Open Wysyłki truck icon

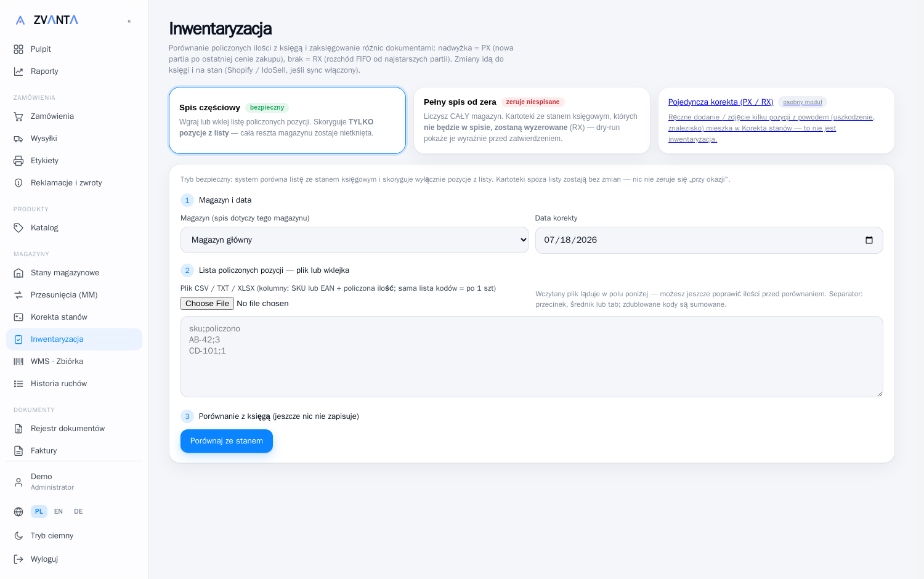tap(18, 139)
